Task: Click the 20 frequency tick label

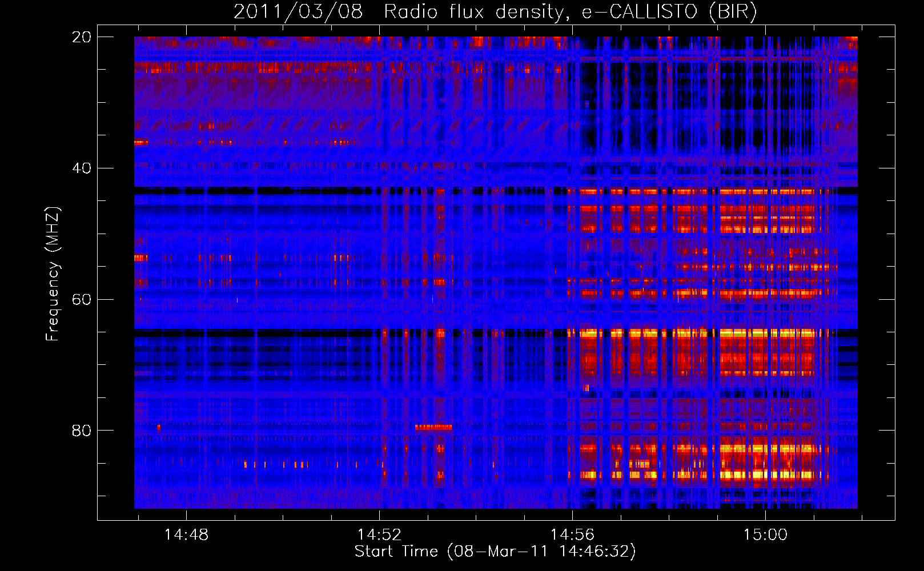Action: coord(81,37)
